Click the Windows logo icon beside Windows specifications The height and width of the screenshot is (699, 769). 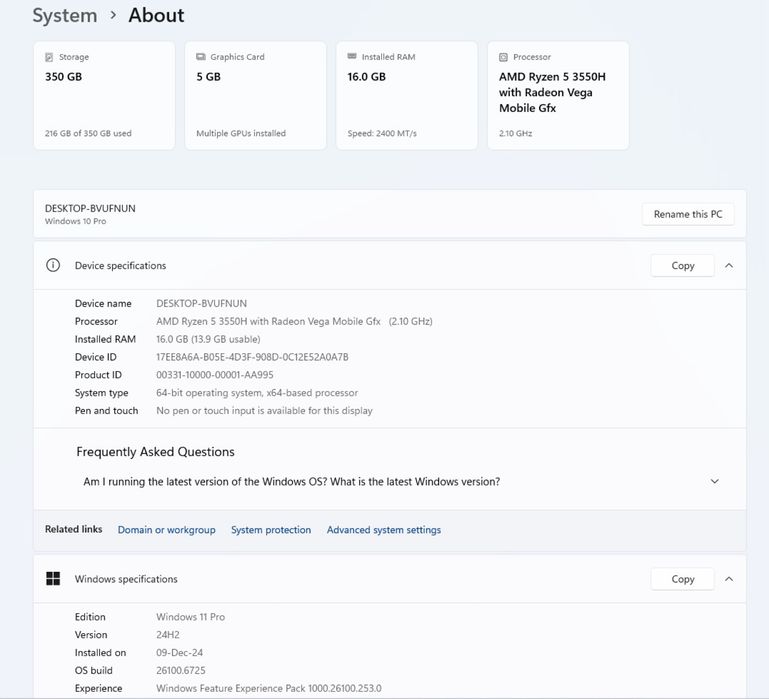[53, 579]
